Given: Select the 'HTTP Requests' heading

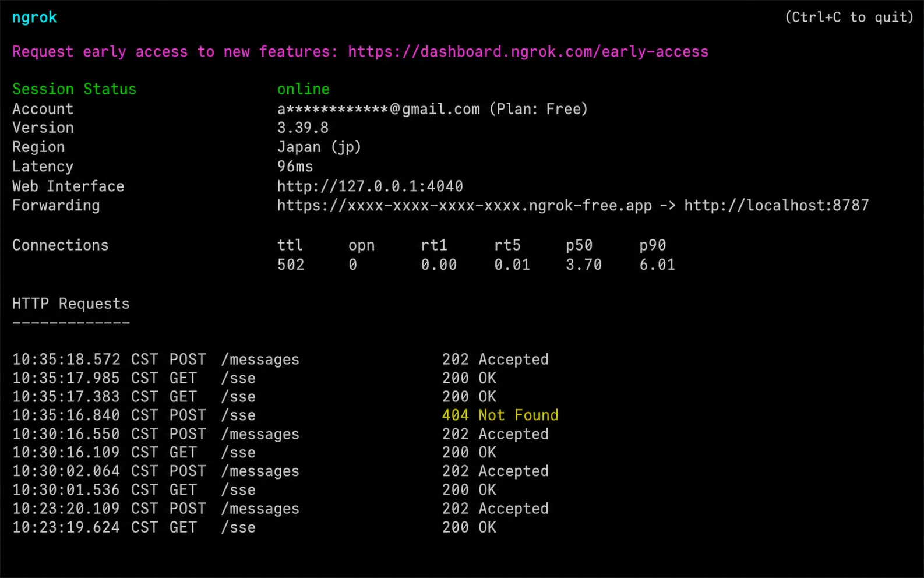Looking at the screenshot, I should click(71, 304).
